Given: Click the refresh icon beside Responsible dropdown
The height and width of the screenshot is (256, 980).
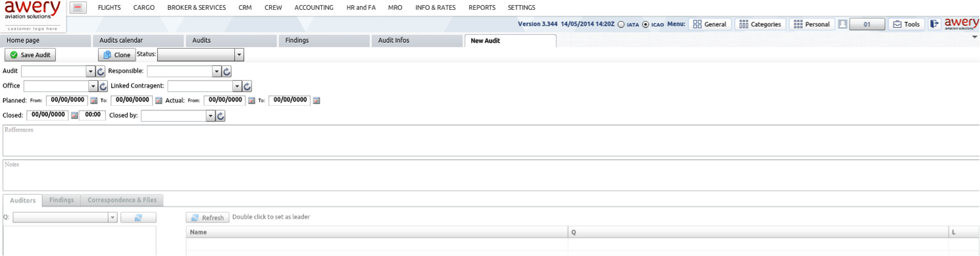Looking at the screenshot, I should tap(226, 71).
